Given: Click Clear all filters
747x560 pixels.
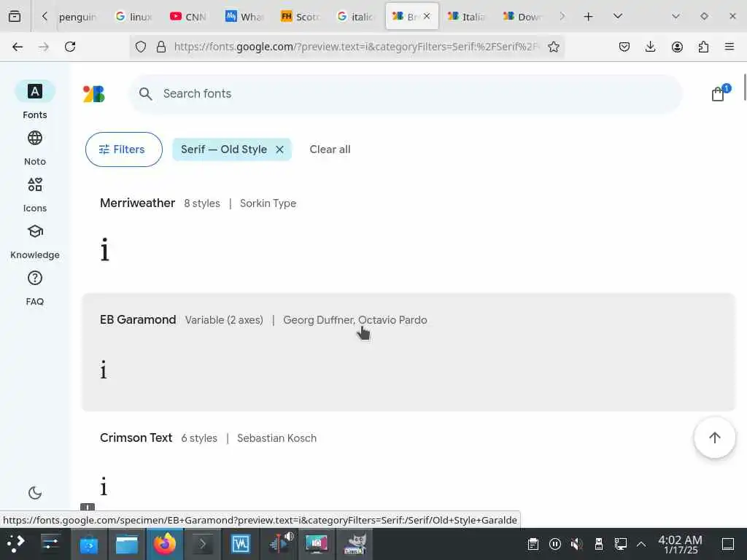Looking at the screenshot, I should pos(330,149).
